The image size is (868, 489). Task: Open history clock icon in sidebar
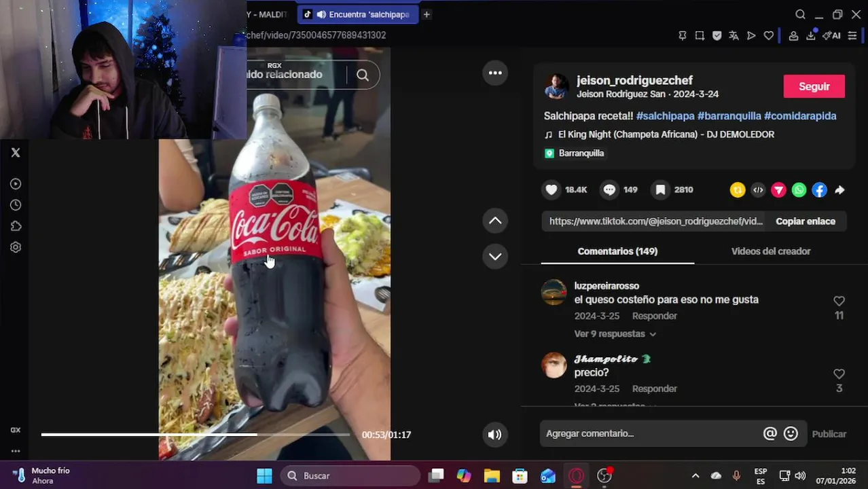[16, 205]
